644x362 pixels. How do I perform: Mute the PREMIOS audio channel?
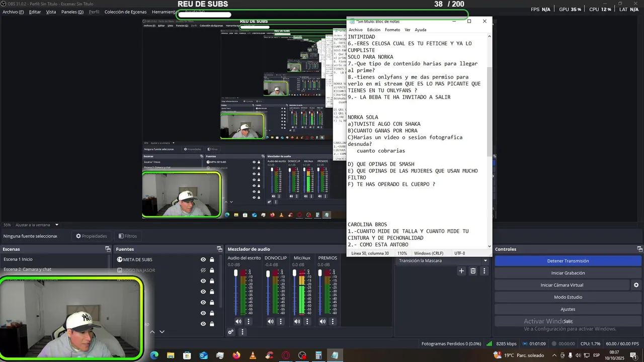click(x=323, y=321)
